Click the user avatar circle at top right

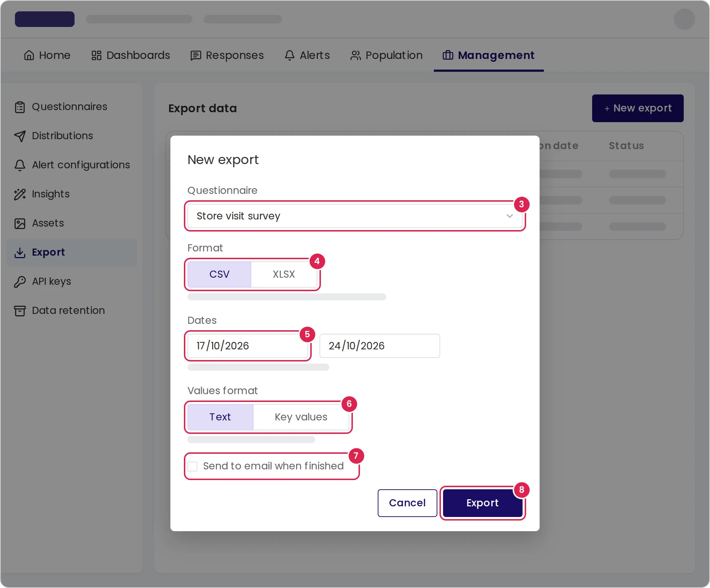(684, 19)
